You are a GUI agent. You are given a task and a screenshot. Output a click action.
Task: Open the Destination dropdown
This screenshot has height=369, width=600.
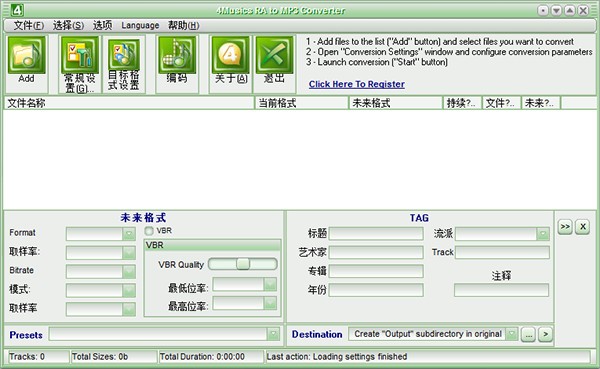pos(512,334)
